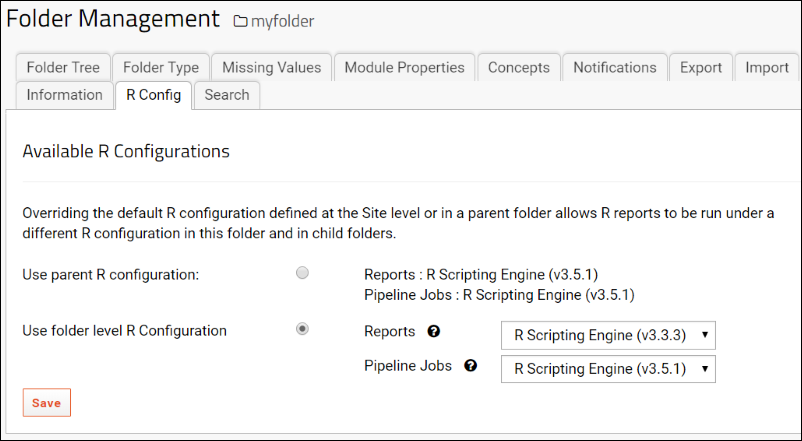Click the myfolder link in page title
Screen dimensions: 802x441
[283, 21]
